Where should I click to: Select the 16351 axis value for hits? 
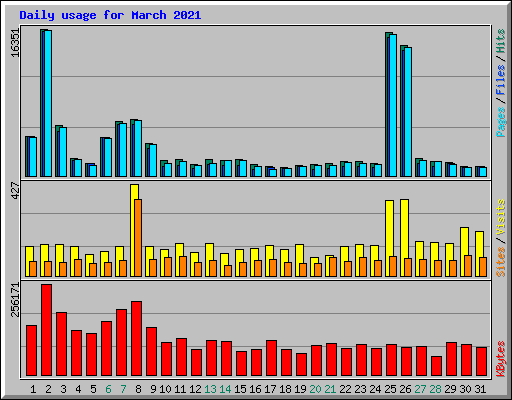[15, 43]
